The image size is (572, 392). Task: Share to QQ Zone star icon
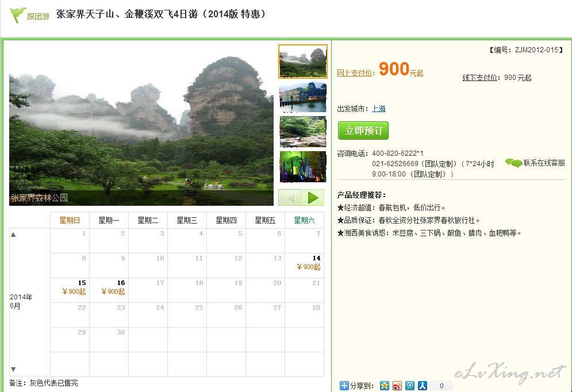[385, 386]
